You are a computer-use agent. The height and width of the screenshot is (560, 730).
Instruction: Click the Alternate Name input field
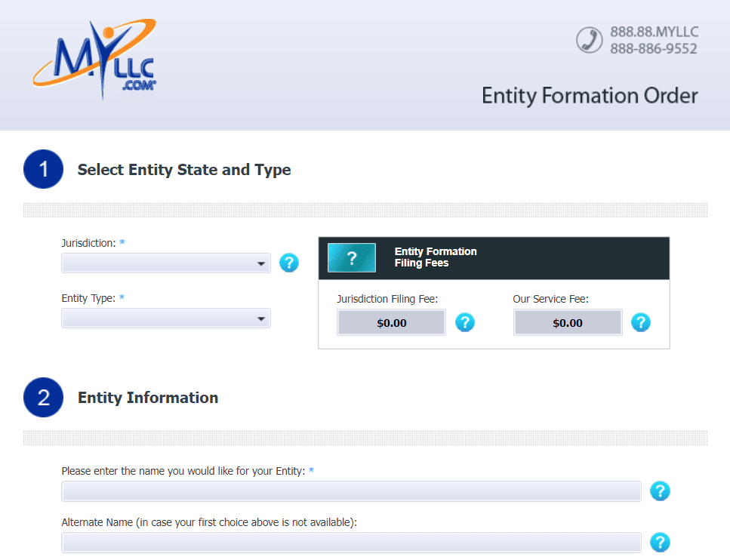point(351,543)
